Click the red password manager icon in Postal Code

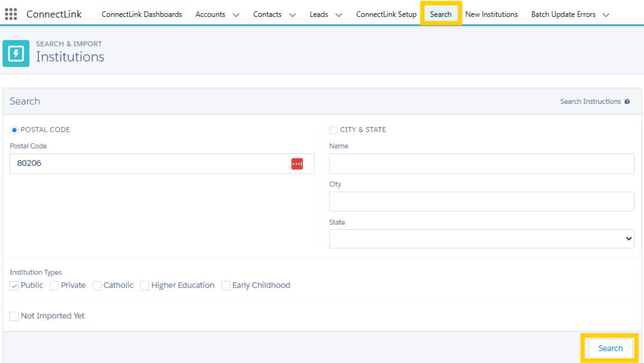pyautogui.click(x=297, y=164)
